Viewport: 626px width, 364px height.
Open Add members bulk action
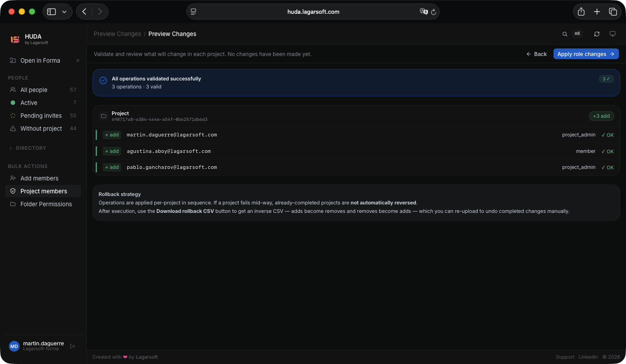[x=44, y=178]
